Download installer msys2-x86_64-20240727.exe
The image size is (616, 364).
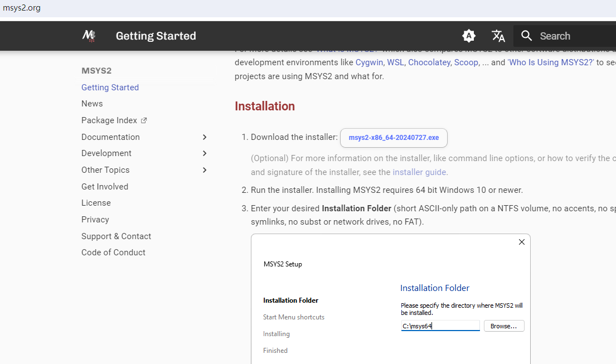394,137
